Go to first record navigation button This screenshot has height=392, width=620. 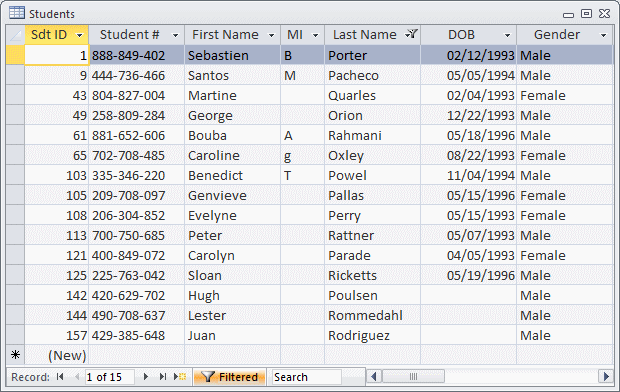coord(60,377)
